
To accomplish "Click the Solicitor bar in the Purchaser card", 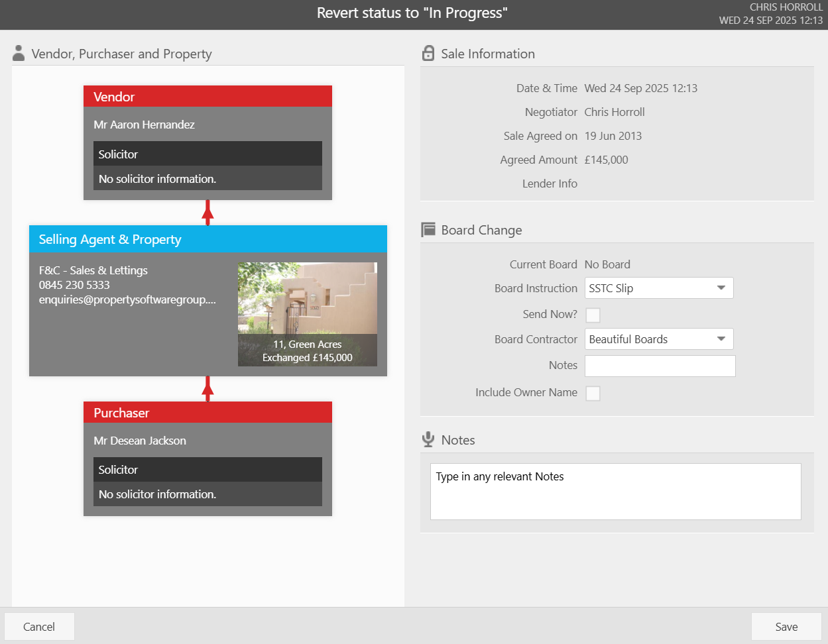I will click(x=207, y=469).
